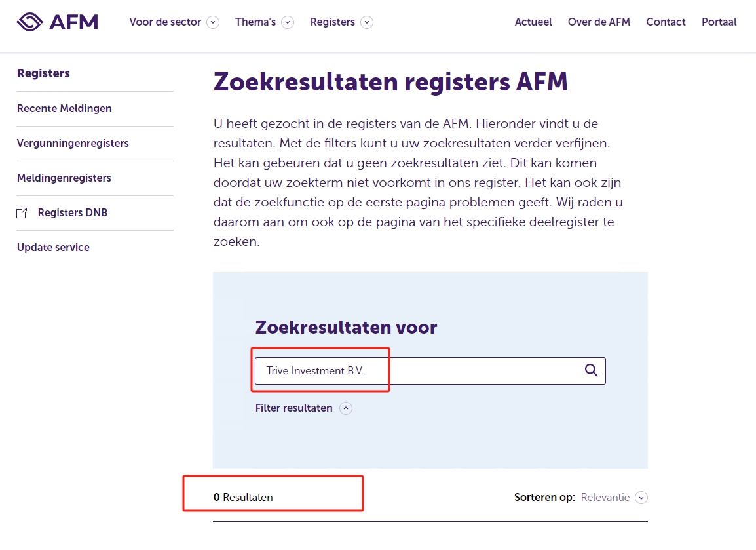
Task: Click the external link icon beside Registers DNB
Action: [x=22, y=213]
